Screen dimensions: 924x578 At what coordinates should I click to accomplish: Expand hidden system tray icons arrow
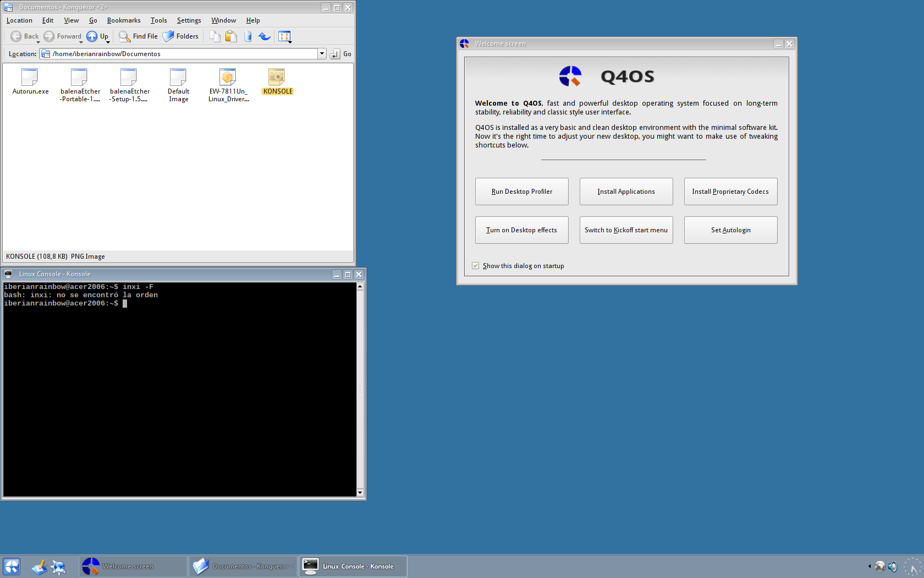870,566
